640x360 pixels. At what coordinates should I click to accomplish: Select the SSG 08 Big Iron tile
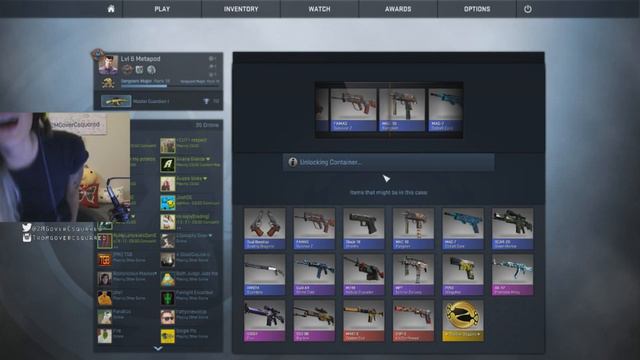point(314,321)
